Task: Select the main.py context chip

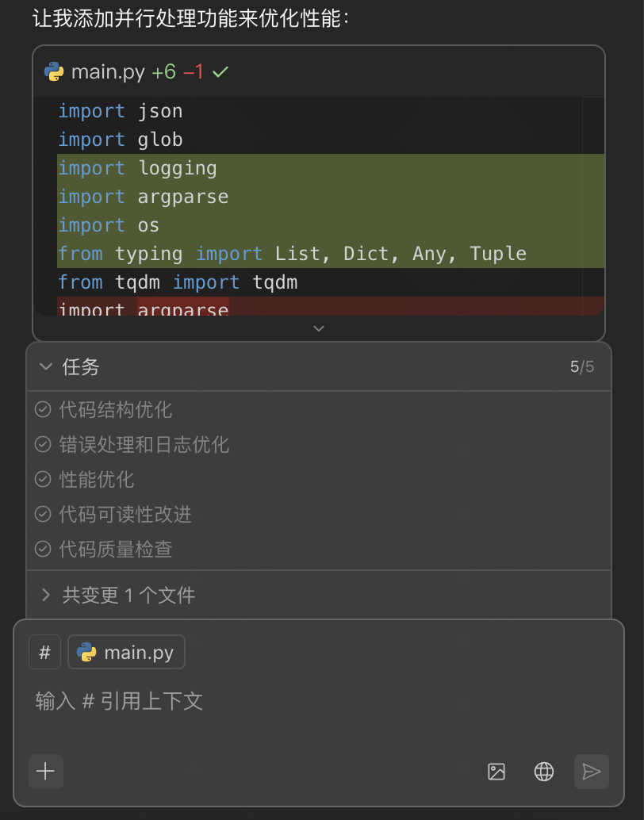Action: (127, 653)
